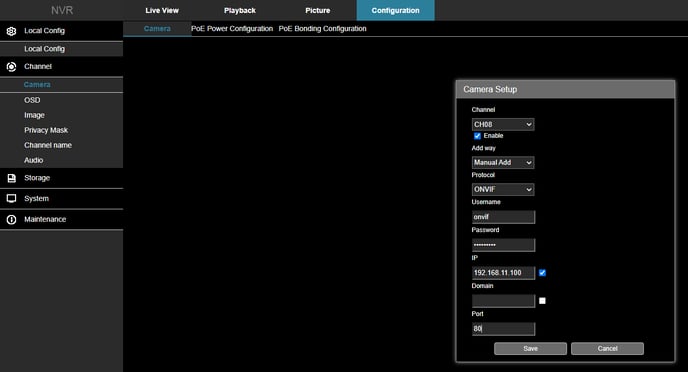
Task: Click the Password input field
Action: click(x=503, y=245)
